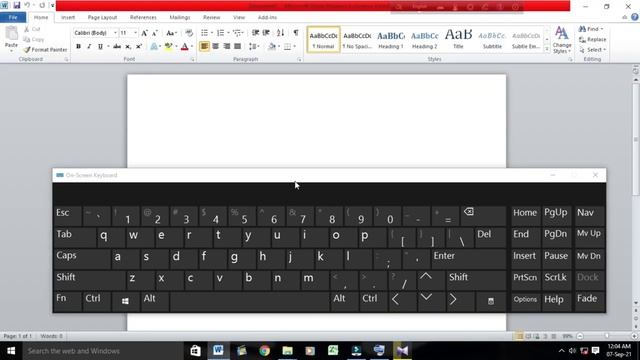This screenshot has width=640, height=360.
Task: Open the Font dialog launcher
Action: tap(193, 60)
